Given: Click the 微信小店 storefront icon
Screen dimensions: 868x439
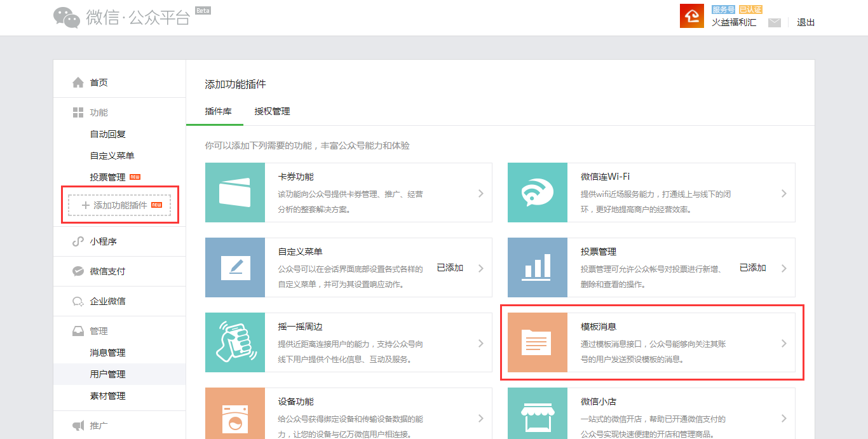Looking at the screenshot, I should (537, 416).
